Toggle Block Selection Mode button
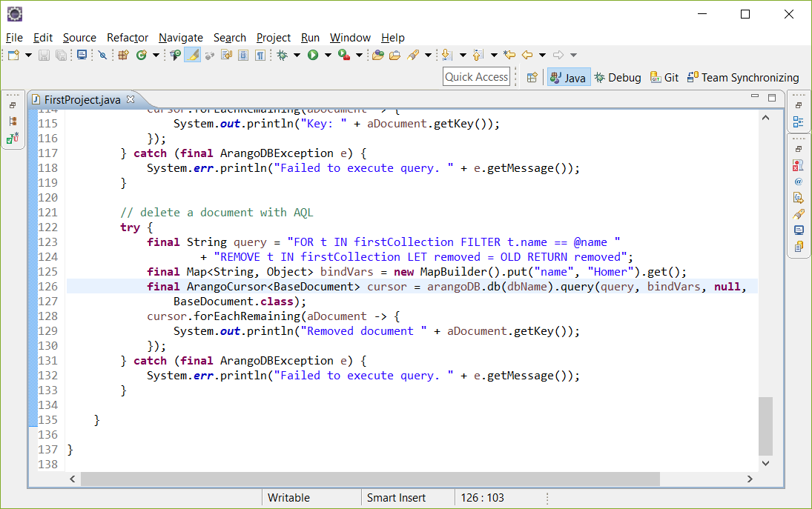The image size is (812, 509). click(x=243, y=55)
